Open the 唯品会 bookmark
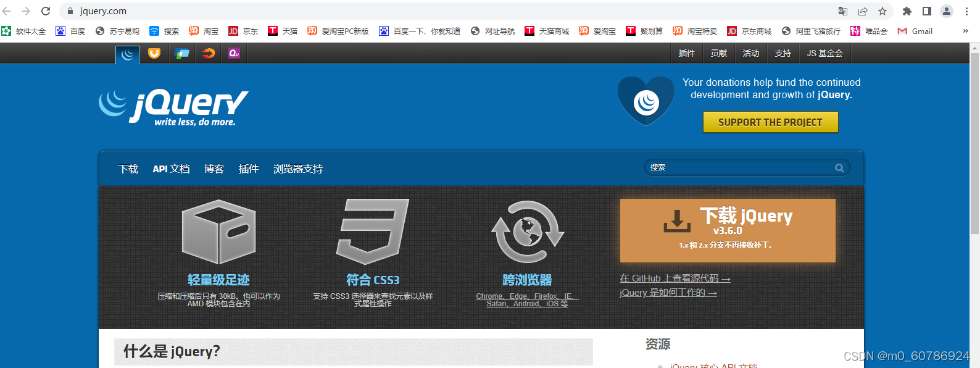The height and width of the screenshot is (368, 980). pos(870,31)
